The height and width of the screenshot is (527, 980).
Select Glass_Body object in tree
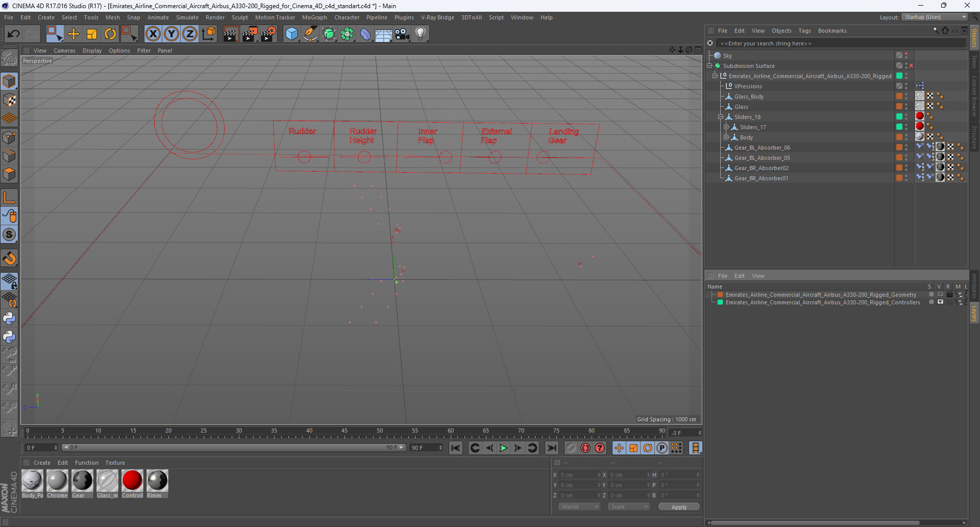(x=749, y=97)
